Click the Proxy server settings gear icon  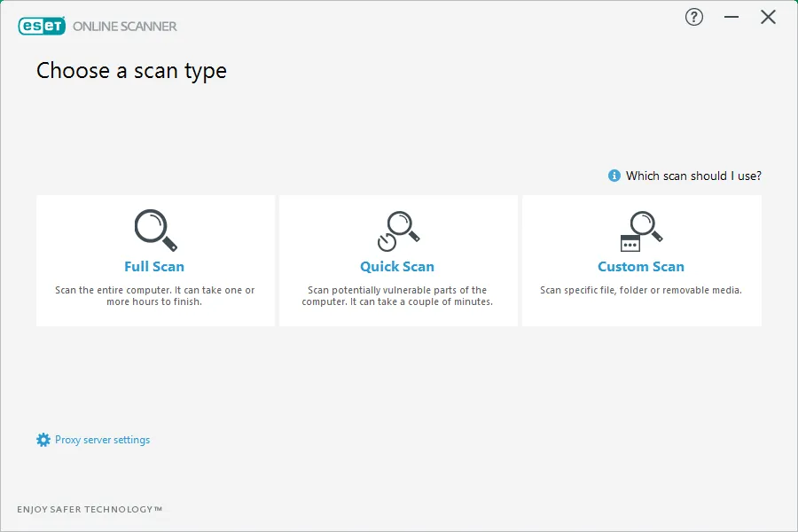click(43, 440)
